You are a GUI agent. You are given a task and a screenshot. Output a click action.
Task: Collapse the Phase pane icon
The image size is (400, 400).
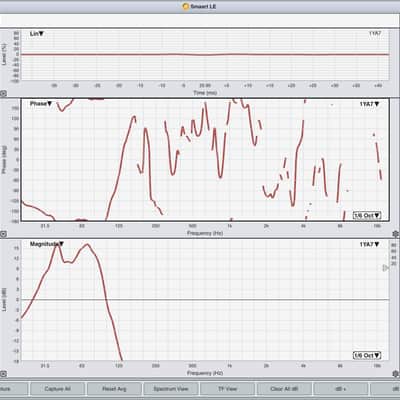tap(3, 234)
